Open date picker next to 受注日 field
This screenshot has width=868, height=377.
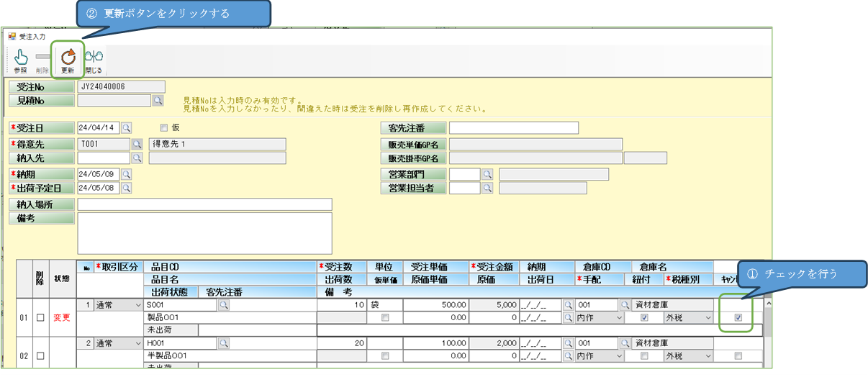pos(126,128)
